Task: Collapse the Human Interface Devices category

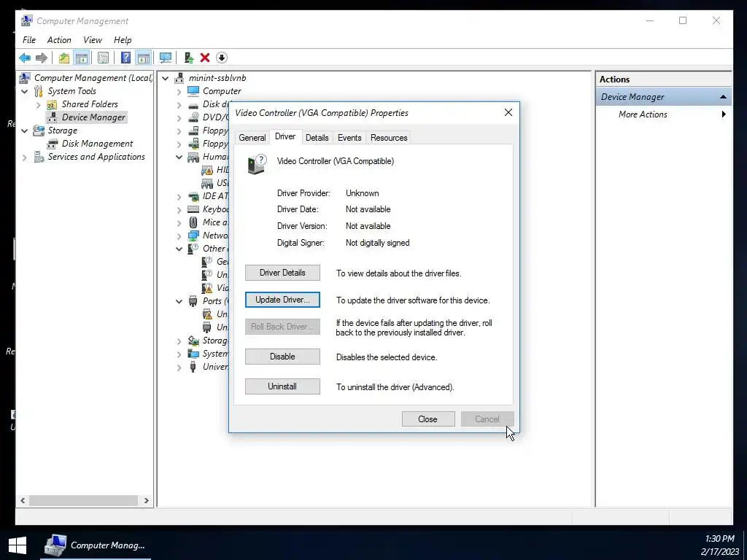Action: point(179,157)
